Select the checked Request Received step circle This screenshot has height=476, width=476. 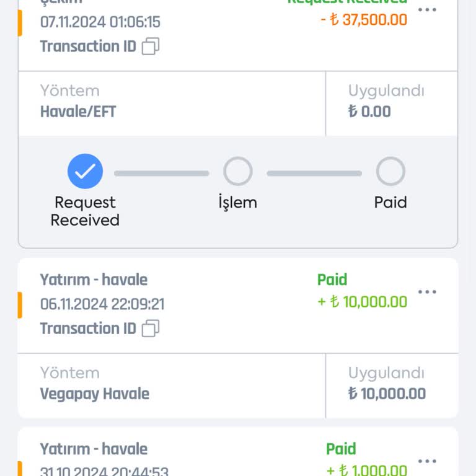point(85,171)
